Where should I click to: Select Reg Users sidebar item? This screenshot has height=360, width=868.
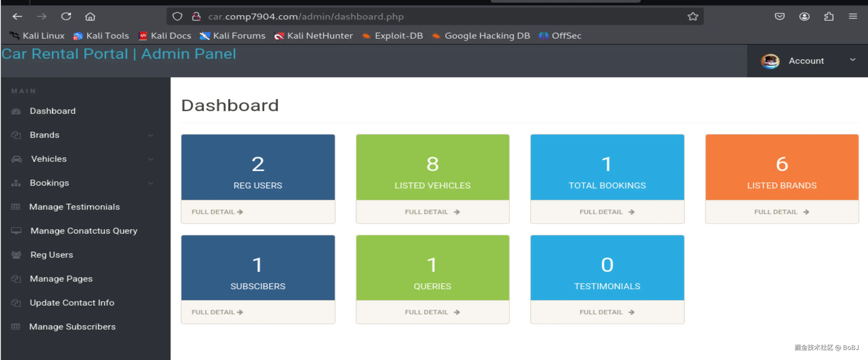click(52, 255)
